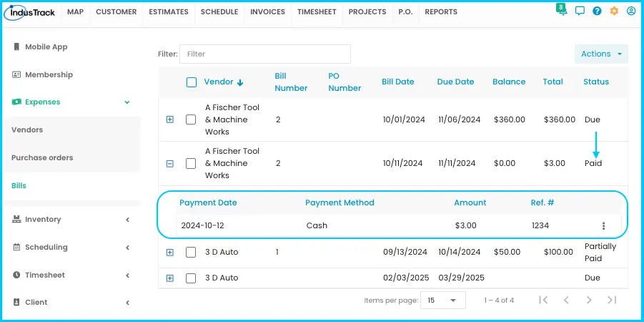Viewport: 644px width, 322px height.
Task: Open the ESTIMATES tab
Action: [x=169, y=12]
